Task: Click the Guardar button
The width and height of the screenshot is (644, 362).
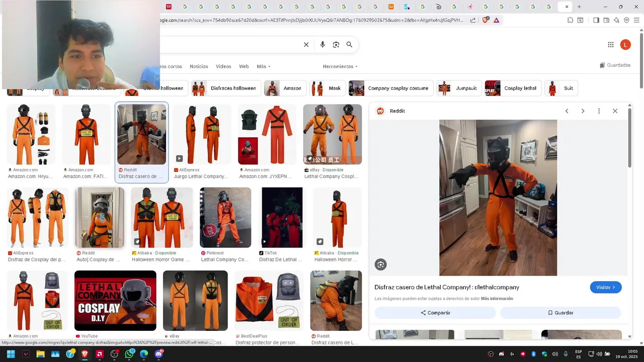Action: tap(560, 313)
